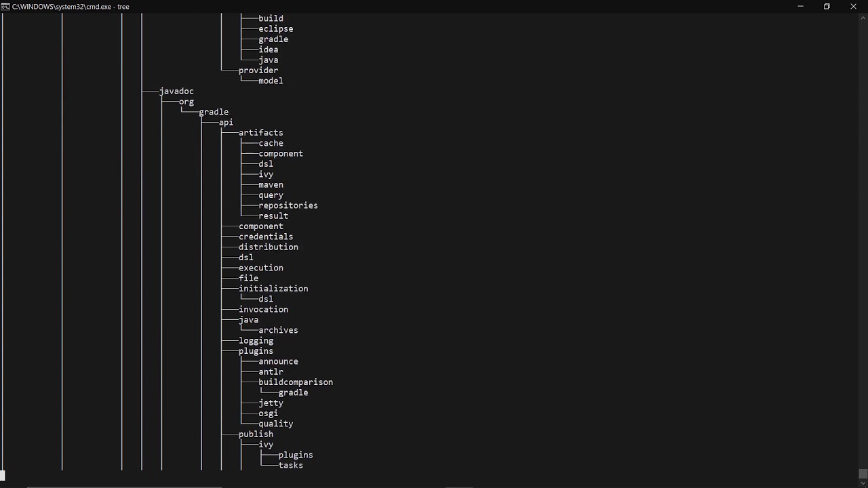The height and width of the screenshot is (488, 868).
Task: Select the initialization folder name
Action: point(273,289)
